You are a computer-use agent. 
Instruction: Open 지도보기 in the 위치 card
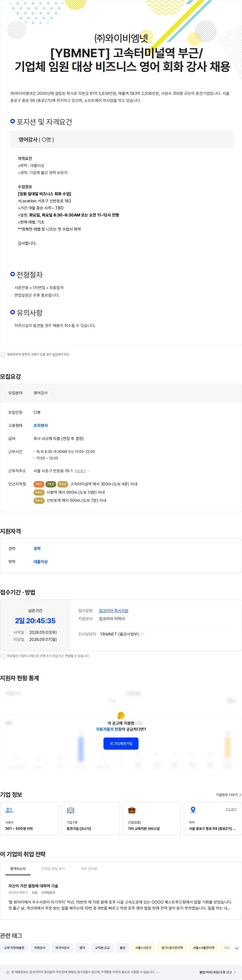tap(231, 809)
